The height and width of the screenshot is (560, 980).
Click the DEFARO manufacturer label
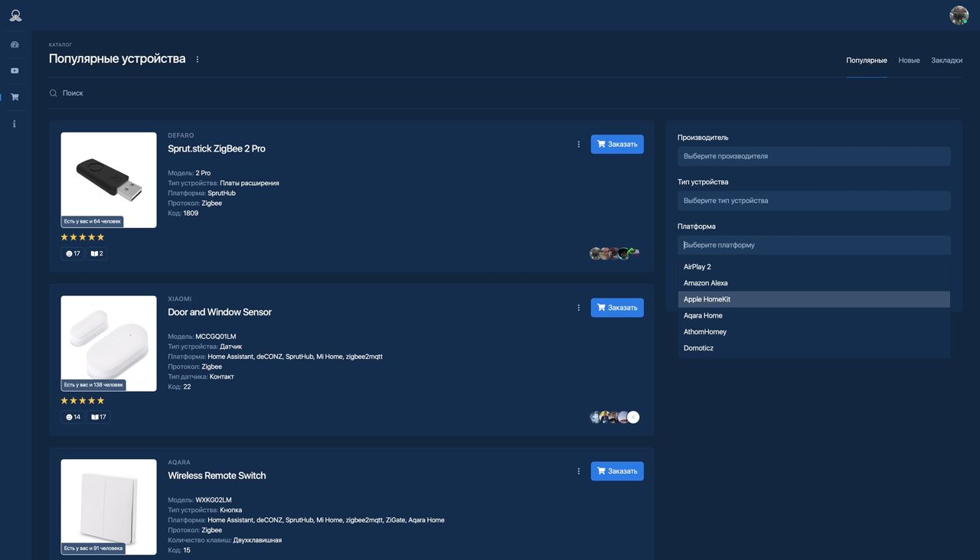point(181,135)
